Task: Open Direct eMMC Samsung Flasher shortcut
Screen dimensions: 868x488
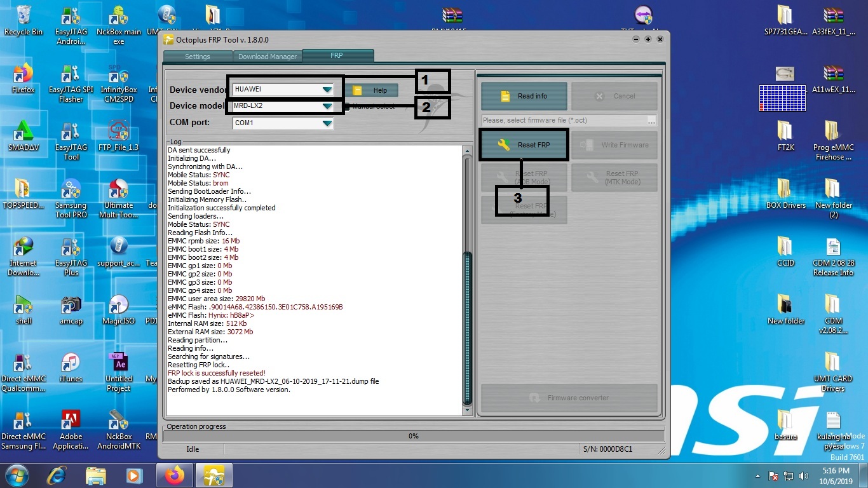Action: [24, 430]
